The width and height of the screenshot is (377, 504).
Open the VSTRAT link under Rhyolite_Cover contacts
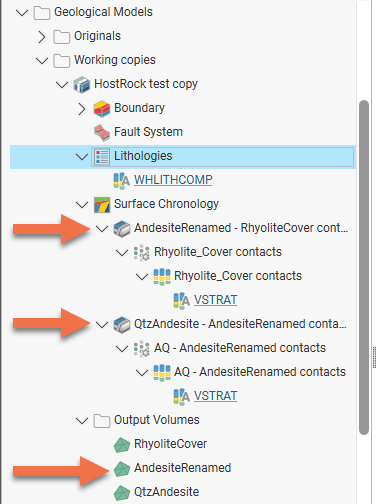215,300
